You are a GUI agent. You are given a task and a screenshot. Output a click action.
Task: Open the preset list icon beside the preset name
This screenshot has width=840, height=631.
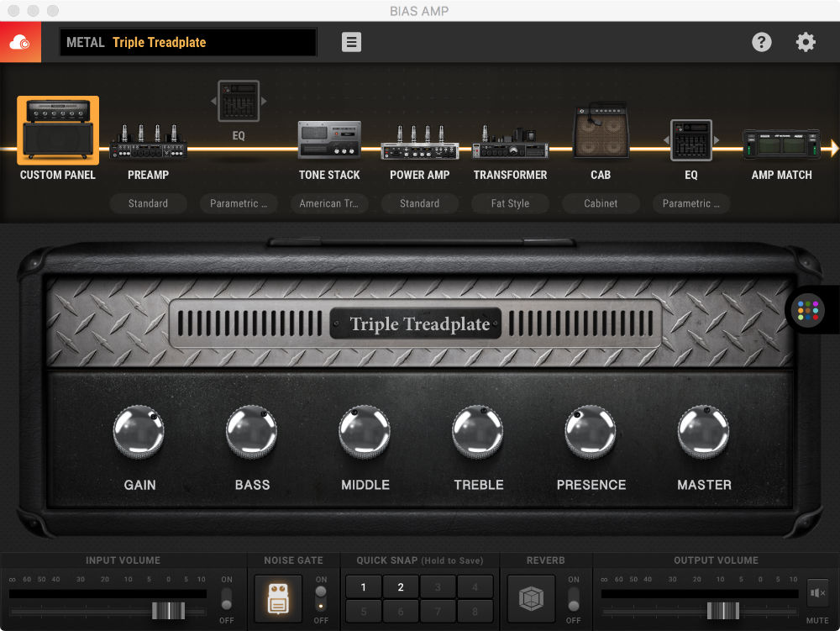click(x=350, y=41)
